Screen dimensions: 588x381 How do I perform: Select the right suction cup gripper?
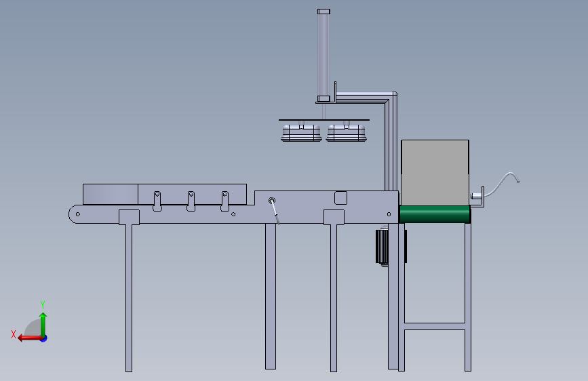tap(346, 133)
